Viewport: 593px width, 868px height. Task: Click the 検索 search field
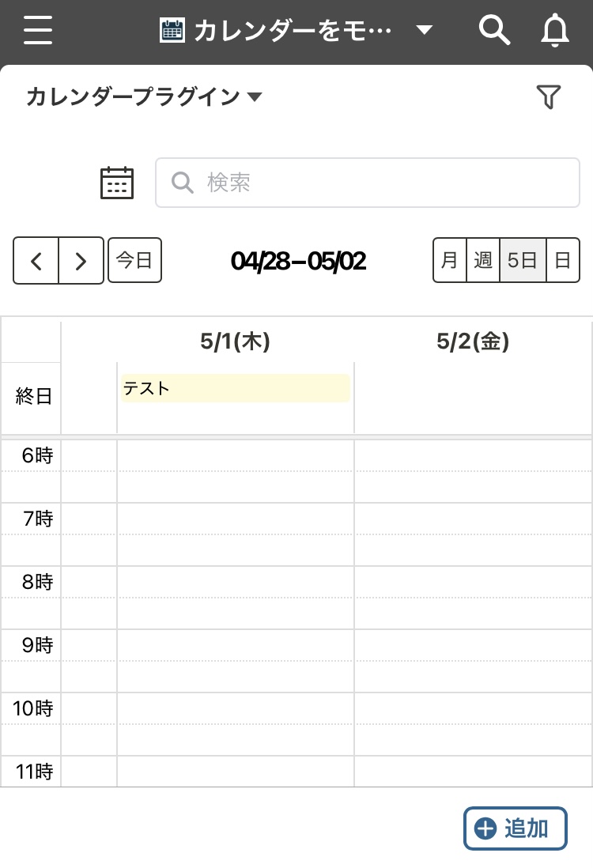[368, 183]
